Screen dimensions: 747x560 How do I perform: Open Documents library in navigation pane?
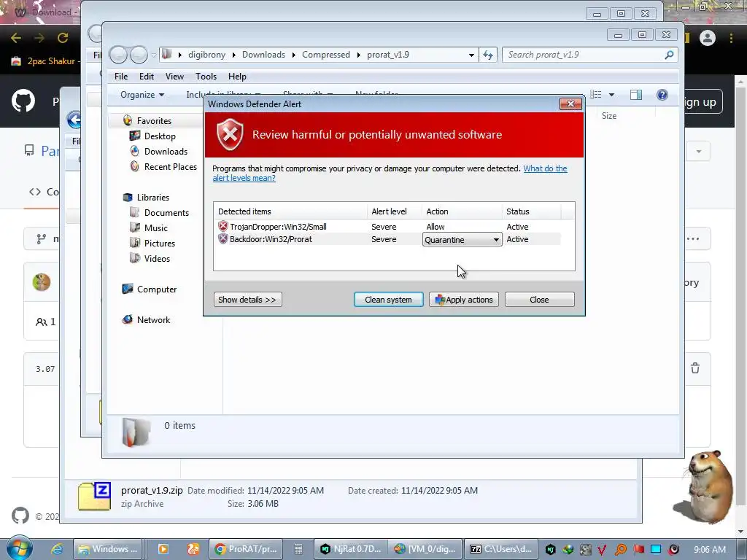(x=166, y=213)
